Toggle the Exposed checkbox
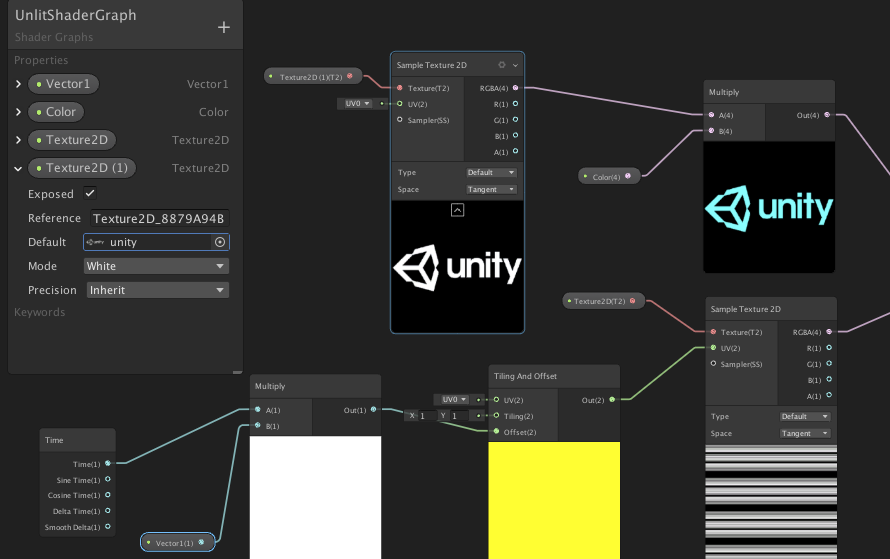 click(90, 194)
